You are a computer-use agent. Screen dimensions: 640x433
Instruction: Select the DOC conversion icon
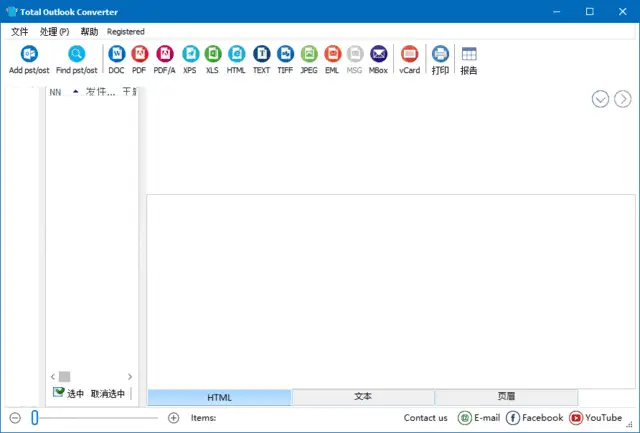116,54
